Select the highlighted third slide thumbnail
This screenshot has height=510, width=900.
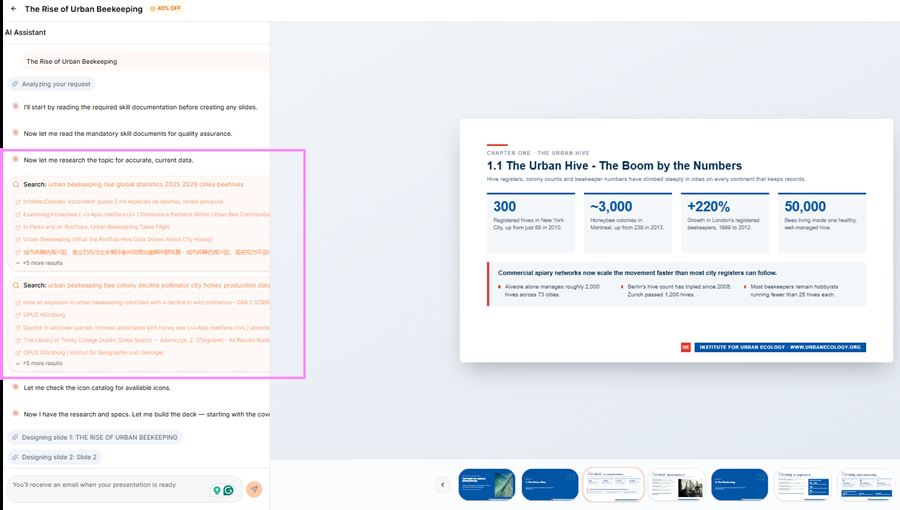pyautogui.click(x=613, y=484)
